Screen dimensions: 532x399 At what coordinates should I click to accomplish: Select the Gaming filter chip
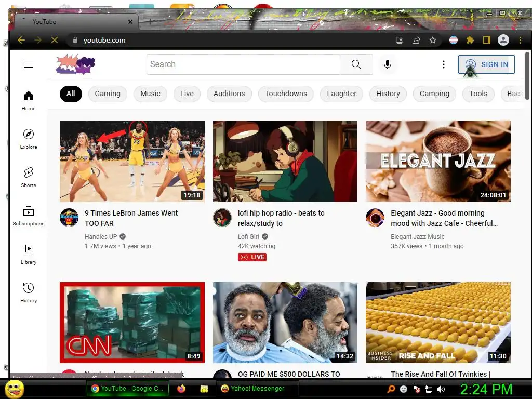108,94
